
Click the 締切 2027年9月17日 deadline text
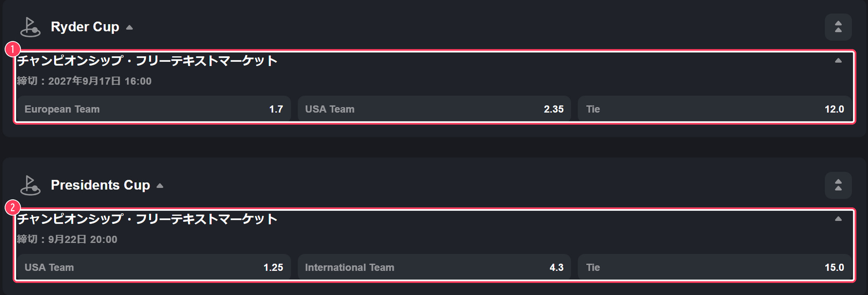[84, 81]
